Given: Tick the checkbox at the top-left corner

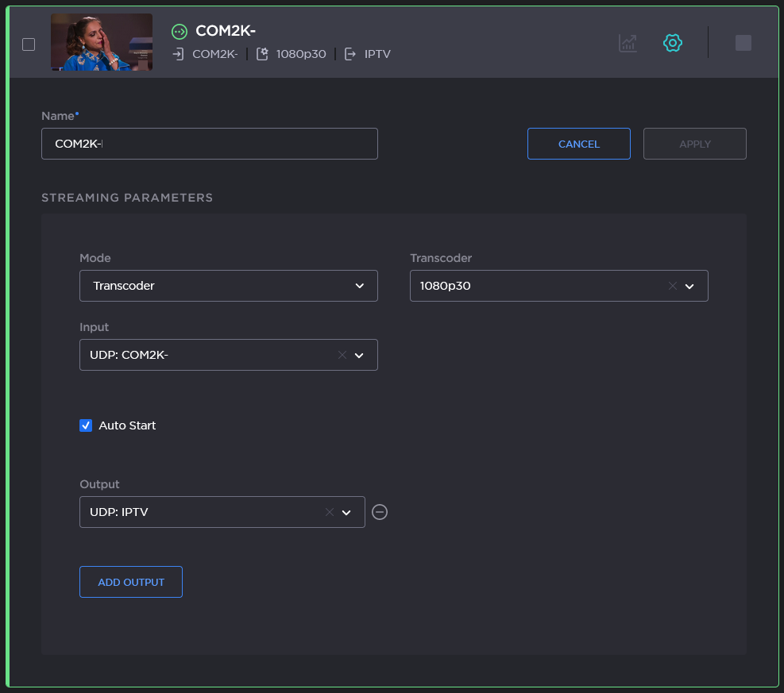Looking at the screenshot, I should pyautogui.click(x=29, y=45).
